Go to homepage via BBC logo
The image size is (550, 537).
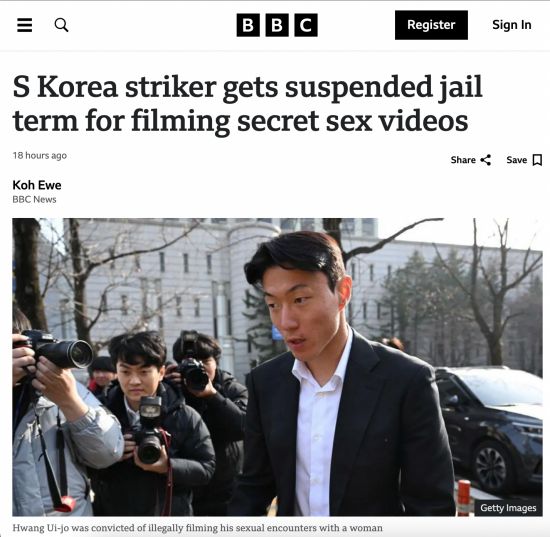[x=277, y=25]
